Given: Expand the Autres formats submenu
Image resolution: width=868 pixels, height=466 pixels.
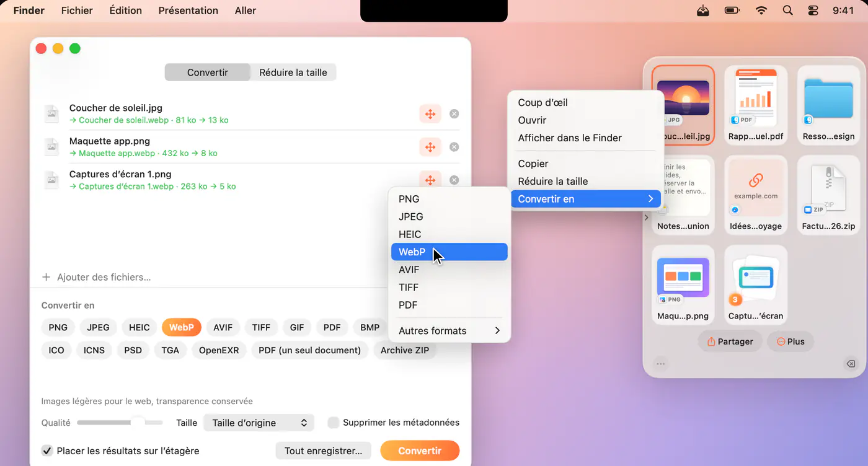Looking at the screenshot, I should (x=449, y=330).
